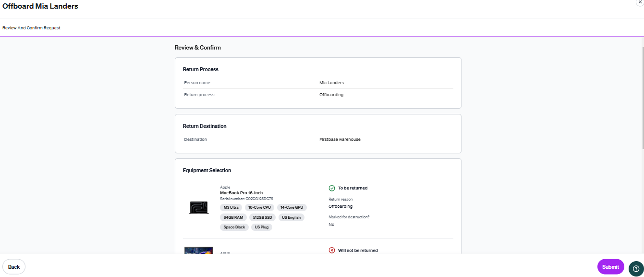Click the "Destination" row label
The height and width of the screenshot is (277, 644).
tap(195, 139)
